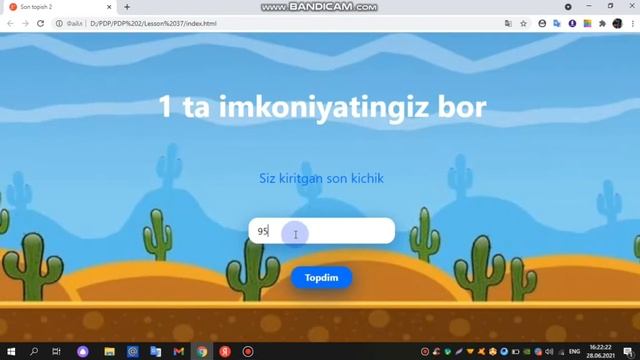The height and width of the screenshot is (360, 640).
Task: Click the volume speaker tray icon
Action: (x=549, y=351)
